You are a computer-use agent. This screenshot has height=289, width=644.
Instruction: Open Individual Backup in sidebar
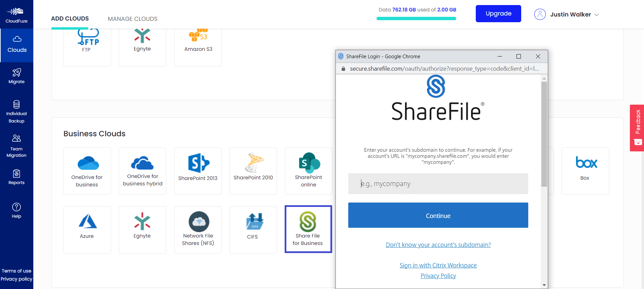click(x=16, y=112)
